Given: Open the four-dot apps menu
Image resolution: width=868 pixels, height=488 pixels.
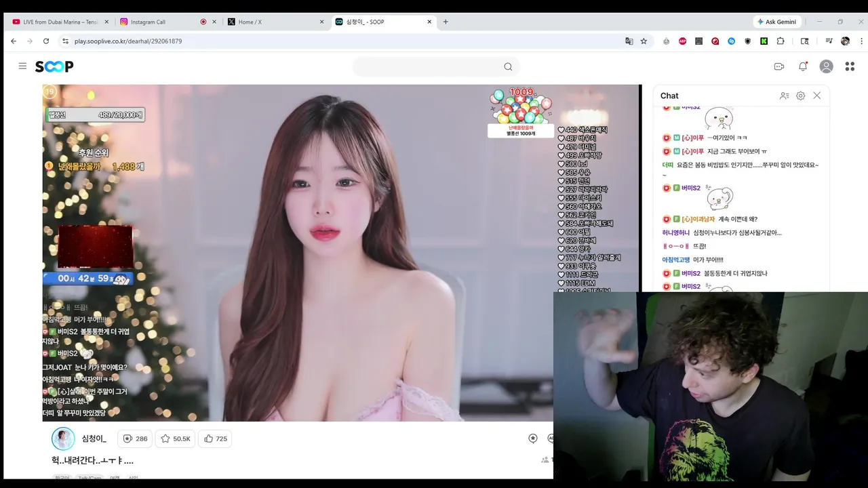Looking at the screenshot, I should tap(850, 66).
